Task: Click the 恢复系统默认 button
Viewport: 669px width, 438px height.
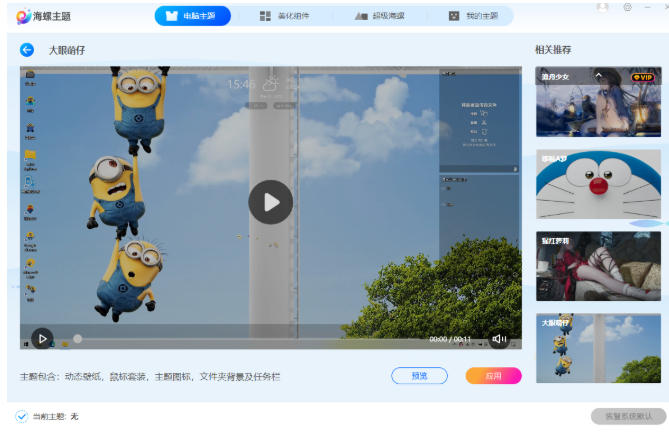Action: 628,415
